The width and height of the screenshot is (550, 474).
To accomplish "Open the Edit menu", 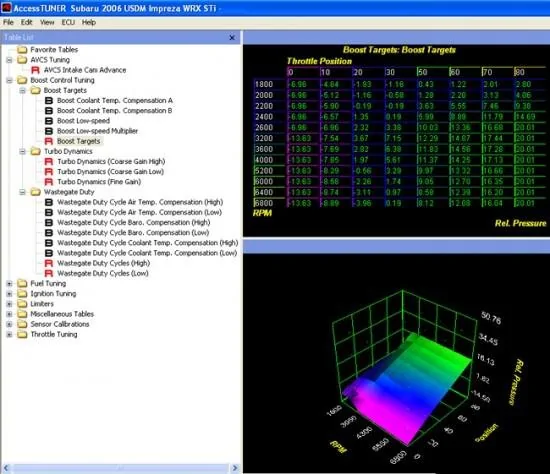I will click(26, 22).
